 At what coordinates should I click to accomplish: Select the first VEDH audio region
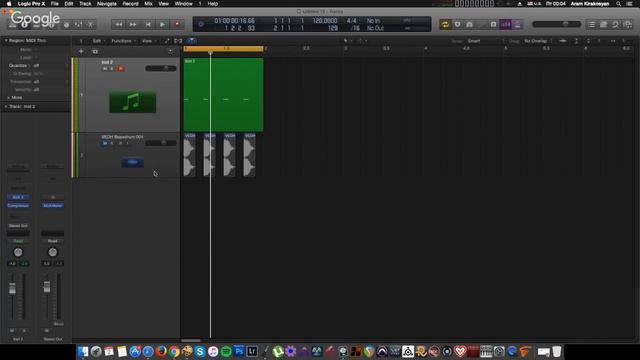189,155
